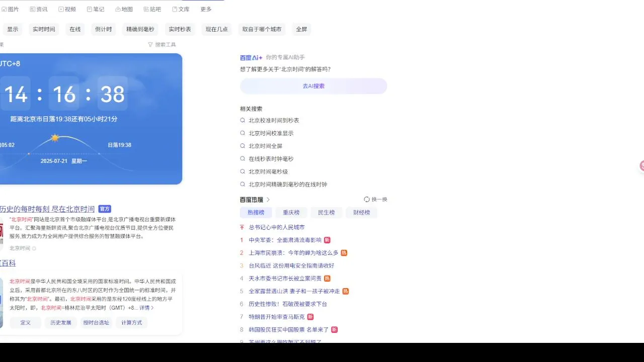Click the date text 2025-07-21 星期一
644x362 pixels.
[x=64, y=161]
